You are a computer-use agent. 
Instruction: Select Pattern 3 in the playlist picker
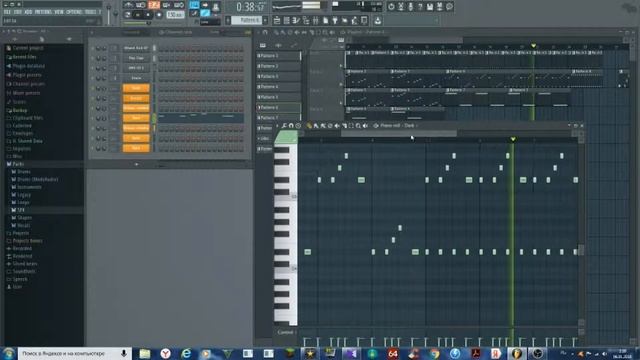pyautogui.click(x=279, y=76)
